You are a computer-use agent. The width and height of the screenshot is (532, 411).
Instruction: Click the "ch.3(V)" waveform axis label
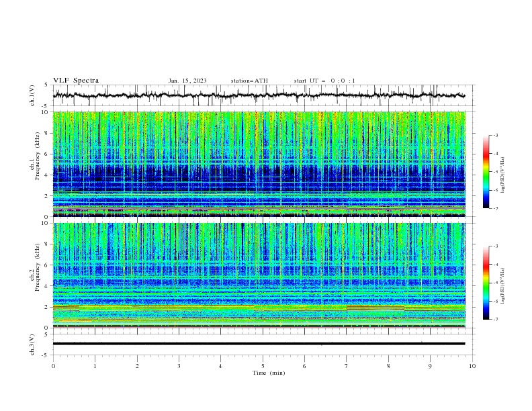click(32, 345)
